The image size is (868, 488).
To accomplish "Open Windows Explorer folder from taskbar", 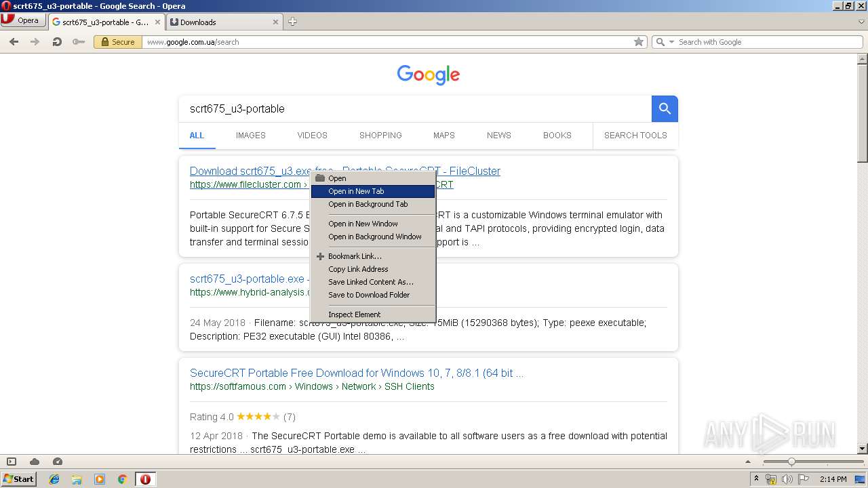I will click(x=77, y=479).
